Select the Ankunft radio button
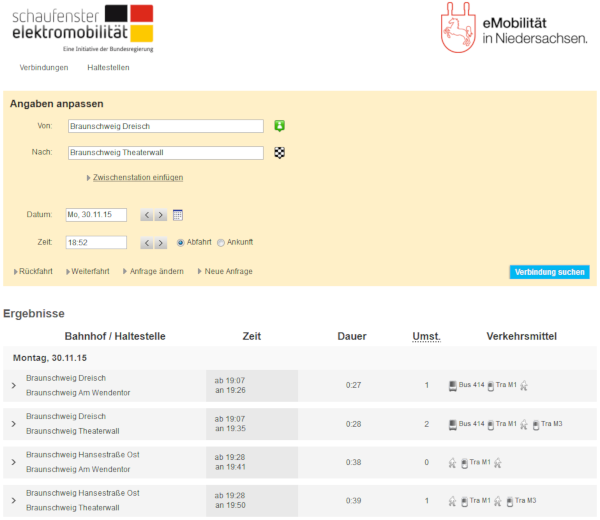The height and width of the screenshot is (520, 600). pyautogui.click(x=221, y=242)
